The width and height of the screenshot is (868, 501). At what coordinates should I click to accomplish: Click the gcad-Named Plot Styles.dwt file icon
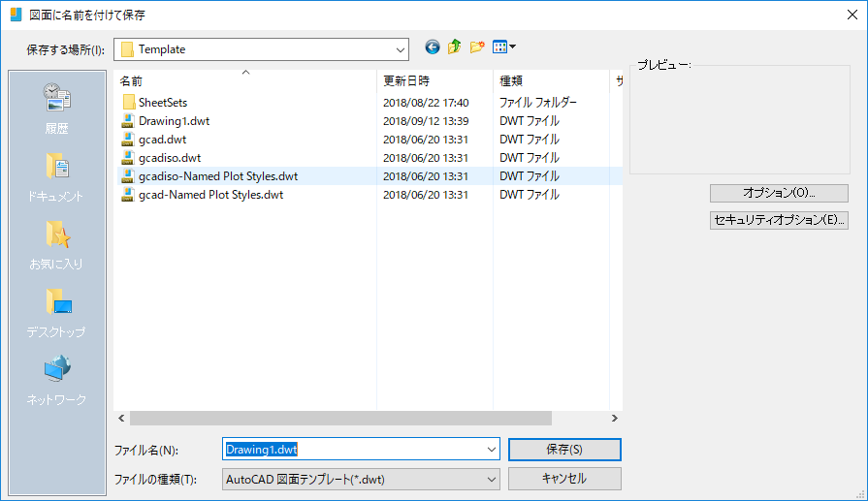pyautogui.click(x=128, y=195)
